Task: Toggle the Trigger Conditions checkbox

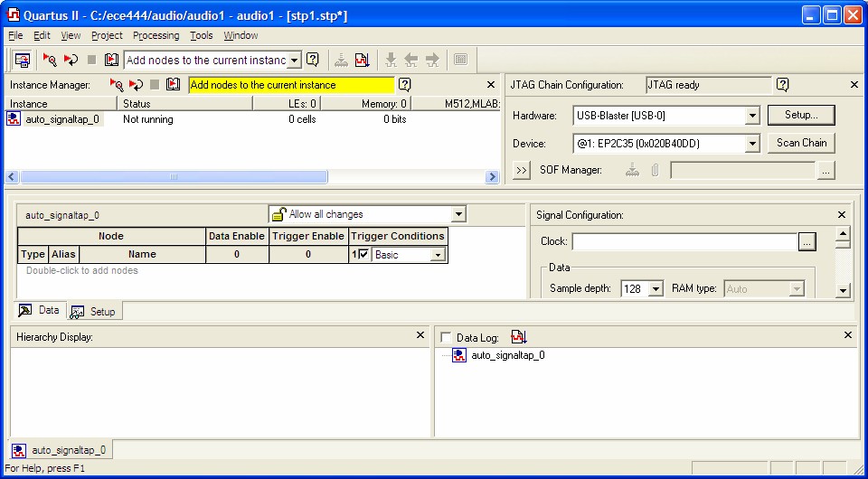Action: 363,255
